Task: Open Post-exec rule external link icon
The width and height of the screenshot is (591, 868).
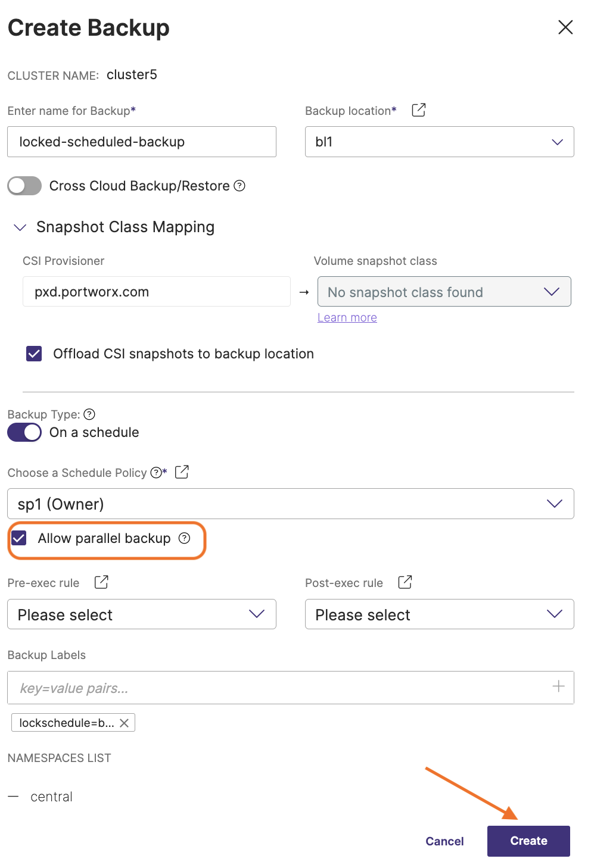Action: click(405, 582)
